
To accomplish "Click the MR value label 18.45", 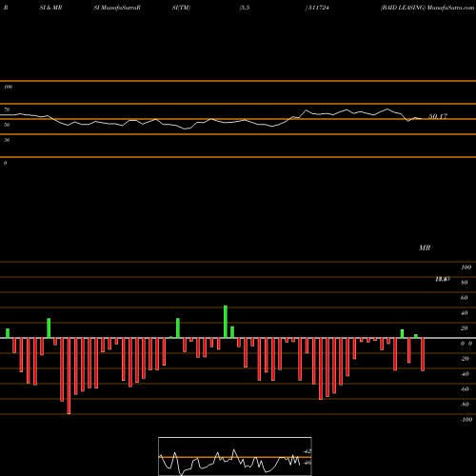I will 443,279.
